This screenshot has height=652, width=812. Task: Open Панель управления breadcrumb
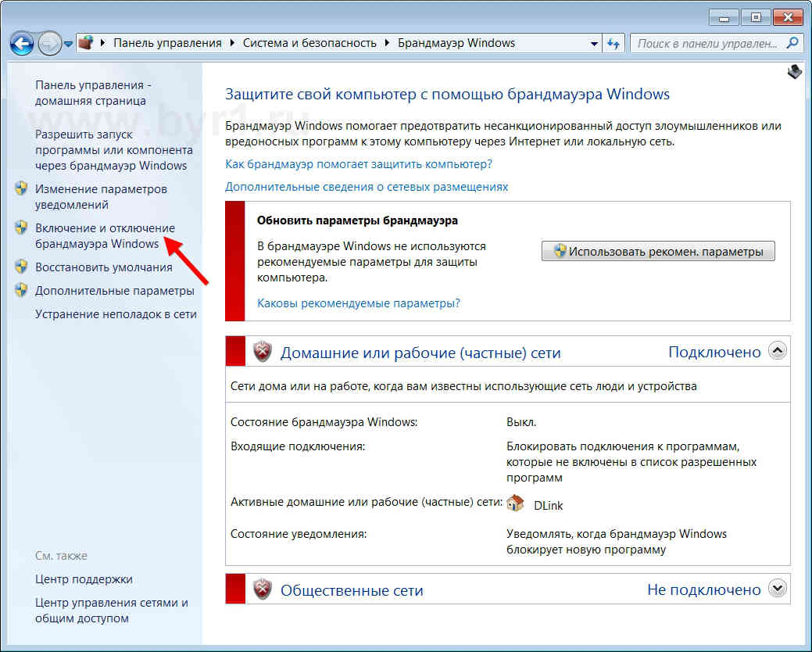[167, 43]
